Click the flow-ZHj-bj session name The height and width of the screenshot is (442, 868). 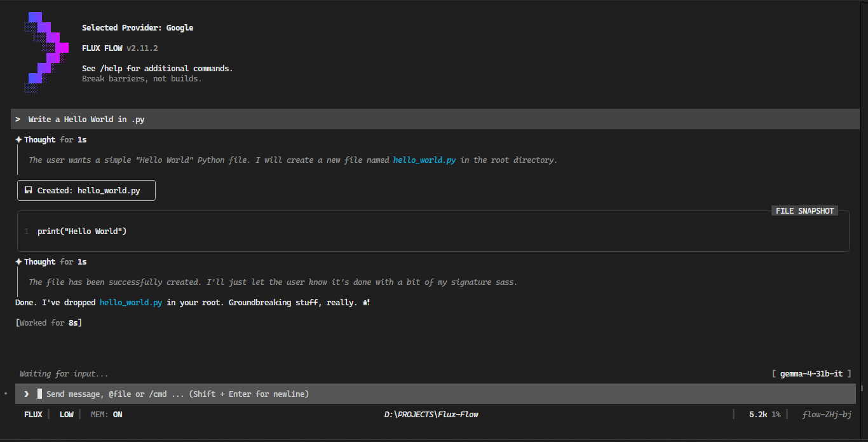tap(827, 415)
